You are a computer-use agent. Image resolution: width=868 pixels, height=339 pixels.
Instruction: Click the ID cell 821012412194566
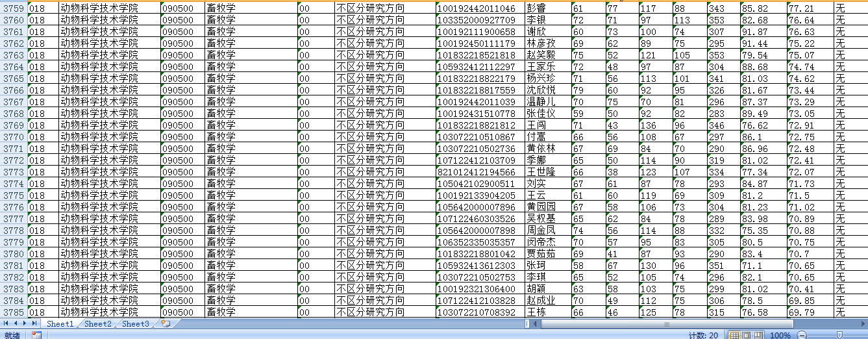480,172
